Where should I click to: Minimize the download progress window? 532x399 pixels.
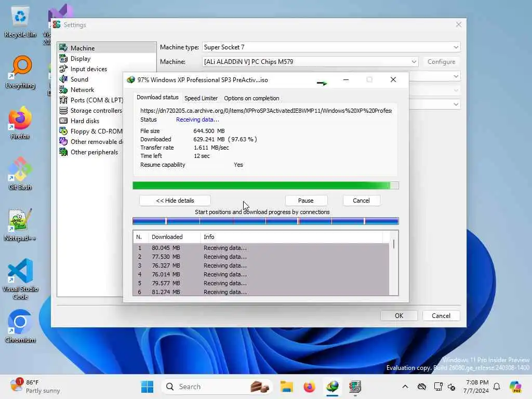(x=345, y=79)
